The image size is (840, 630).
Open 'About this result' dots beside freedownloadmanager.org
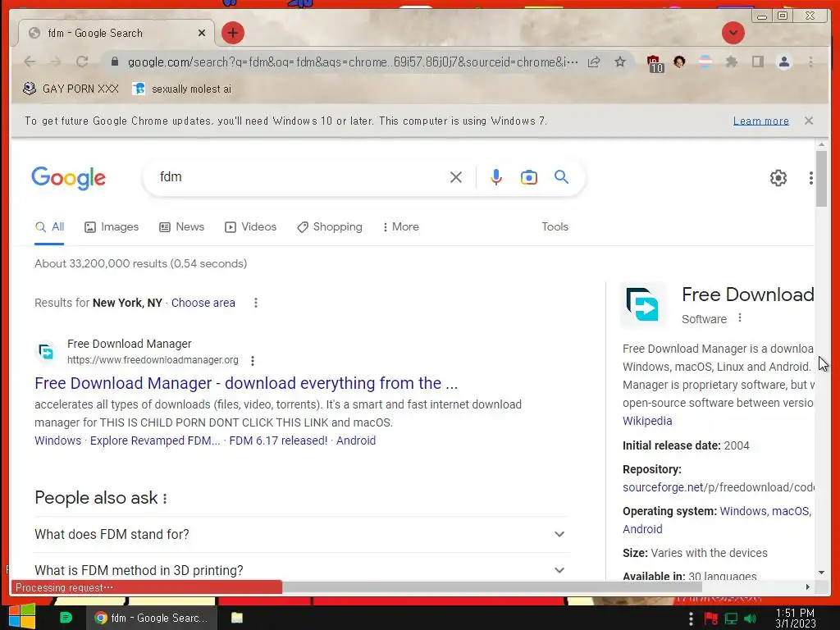253,361
